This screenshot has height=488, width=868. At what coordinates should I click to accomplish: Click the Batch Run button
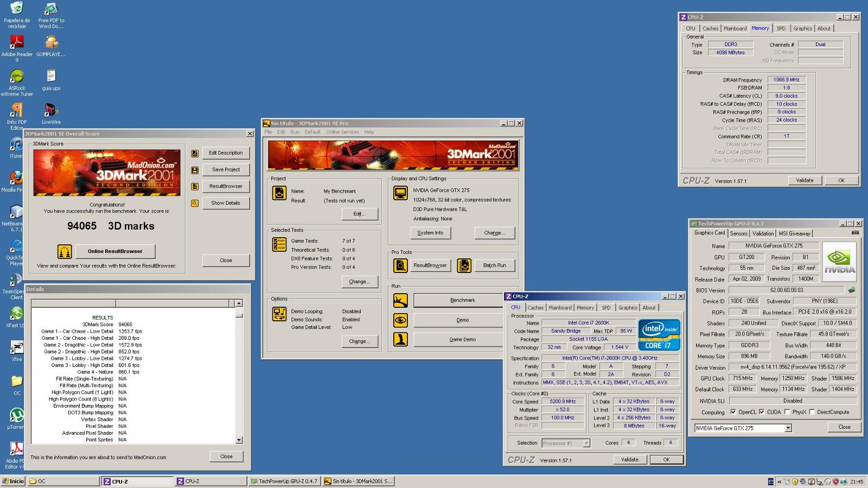(494, 265)
